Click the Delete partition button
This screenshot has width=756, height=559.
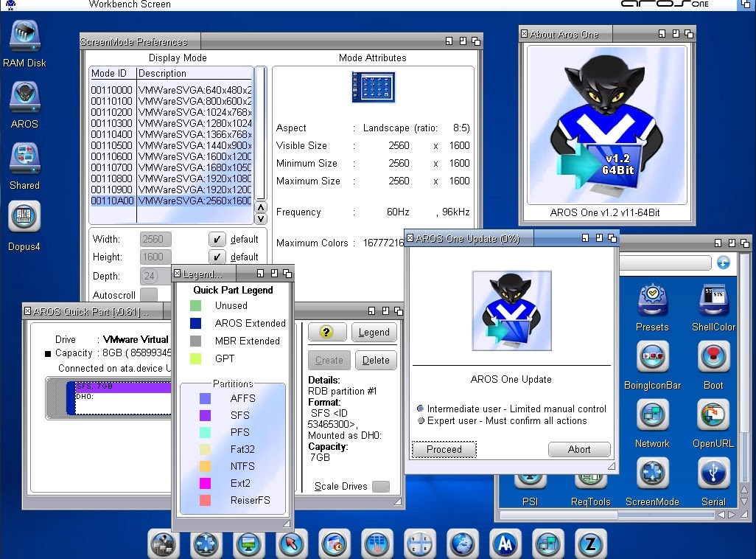(376, 361)
